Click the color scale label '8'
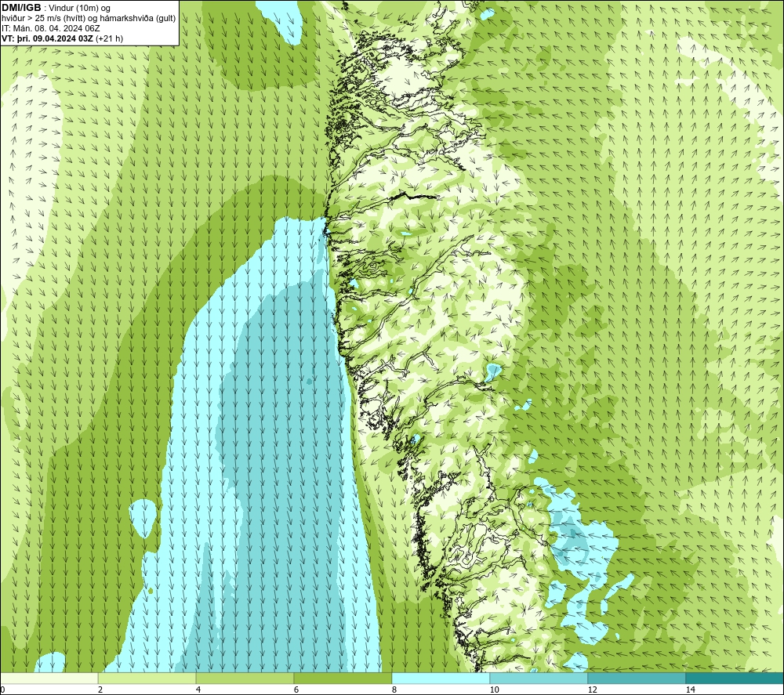This screenshot has width=784, height=695. click(x=394, y=690)
